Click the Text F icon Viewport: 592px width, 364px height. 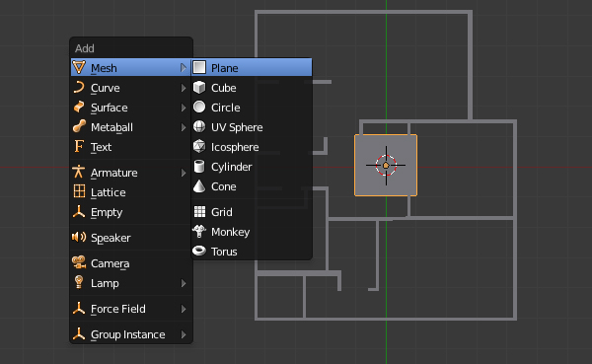[79, 147]
